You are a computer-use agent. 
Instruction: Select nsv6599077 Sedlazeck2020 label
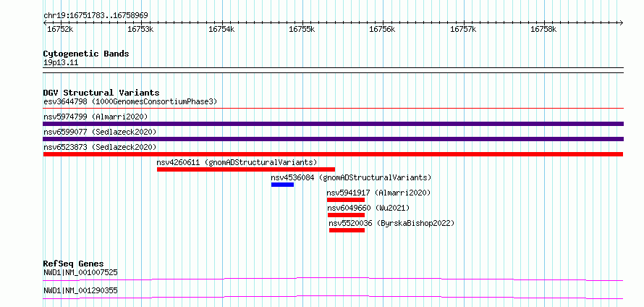tap(100, 132)
